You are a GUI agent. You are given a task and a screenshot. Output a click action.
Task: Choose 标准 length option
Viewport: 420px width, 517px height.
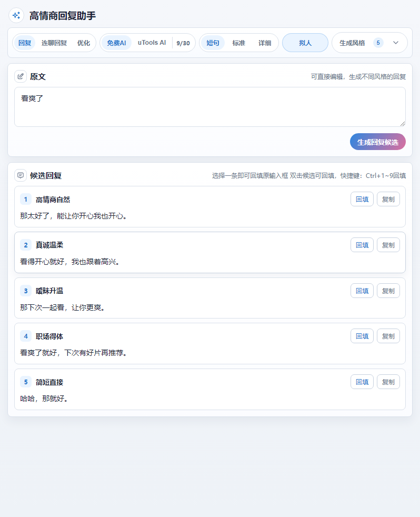238,43
